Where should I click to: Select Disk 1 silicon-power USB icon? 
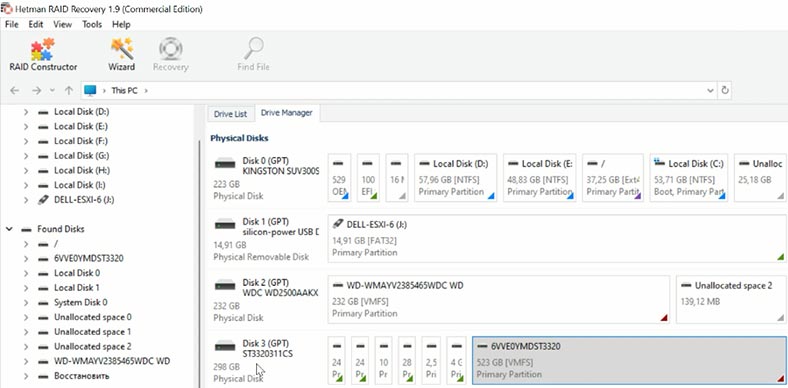225,224
